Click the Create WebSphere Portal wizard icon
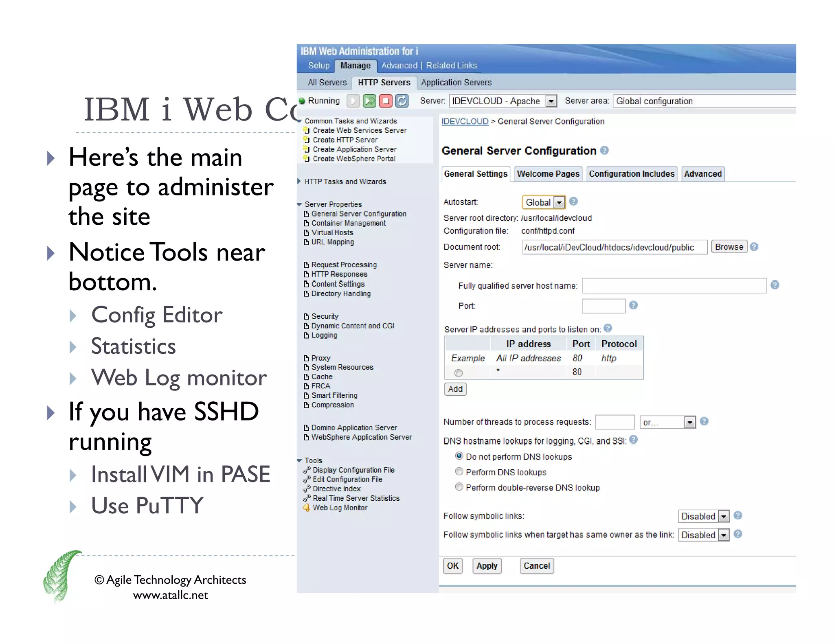 tap(307, 158)
